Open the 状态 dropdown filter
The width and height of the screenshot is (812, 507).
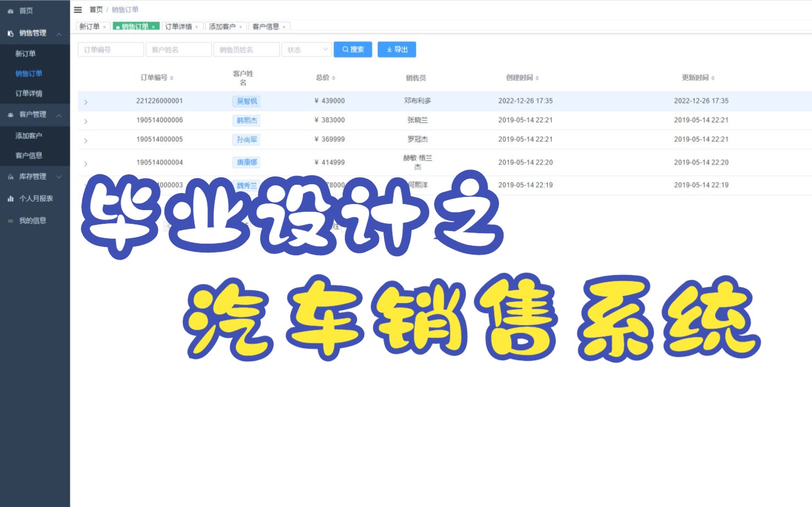tap(307, 49)
